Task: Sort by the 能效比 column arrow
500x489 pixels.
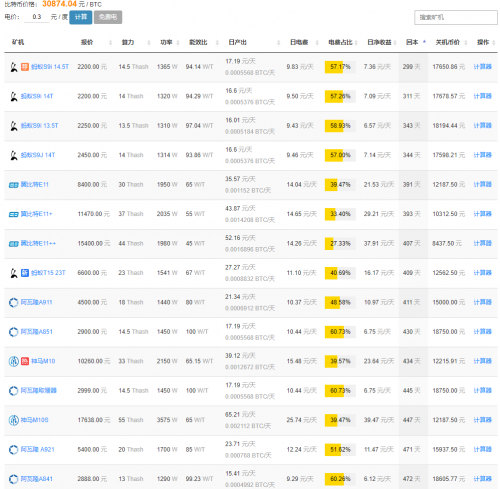Action: 217,42
